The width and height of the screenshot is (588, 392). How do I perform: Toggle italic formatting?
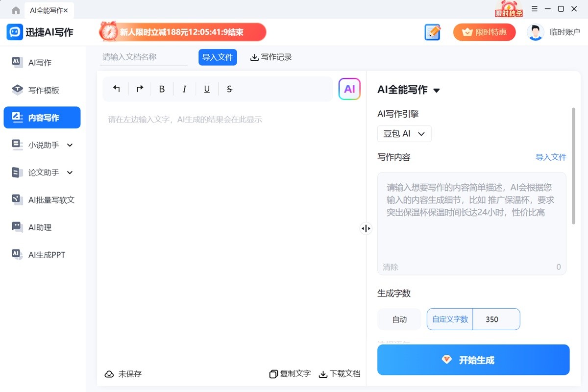click(x=184, y=89)
